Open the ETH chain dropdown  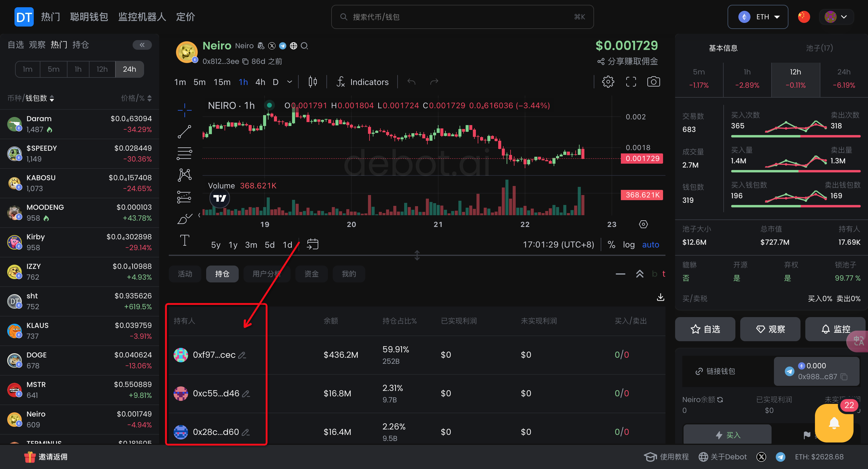pos(757,17)
